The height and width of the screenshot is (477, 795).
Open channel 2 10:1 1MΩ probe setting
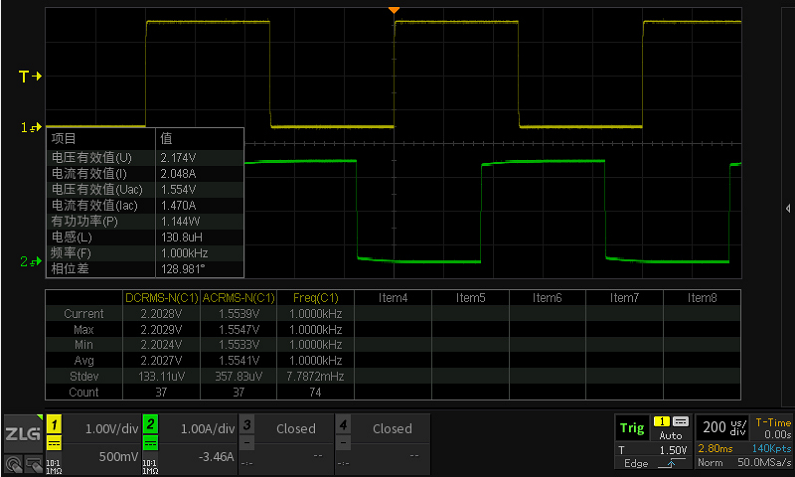150,467
